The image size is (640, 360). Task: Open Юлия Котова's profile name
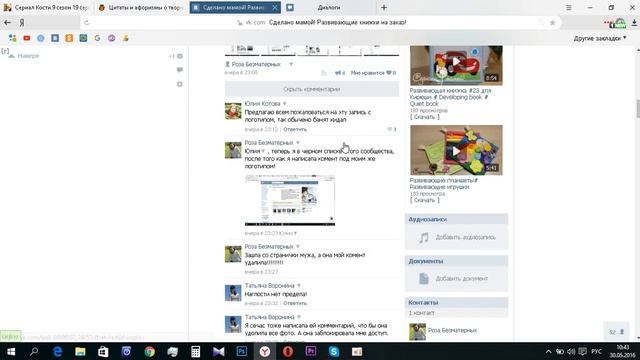[x=262, y=104]
